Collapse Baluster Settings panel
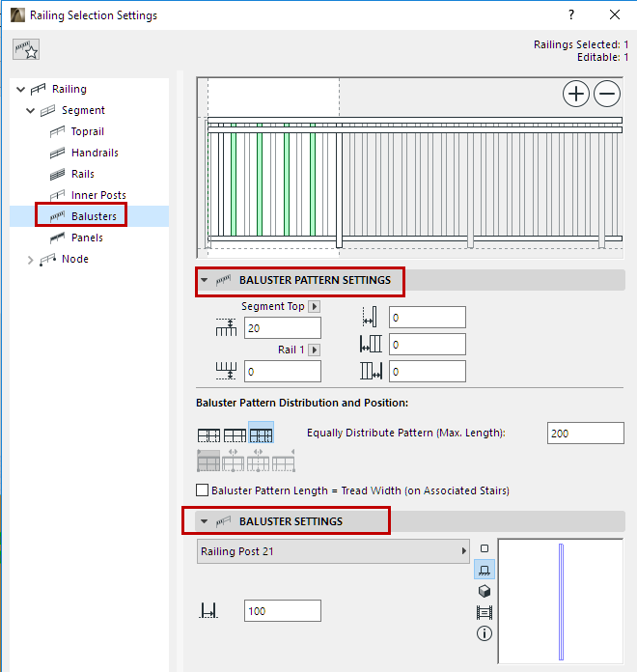 point(204,521)
